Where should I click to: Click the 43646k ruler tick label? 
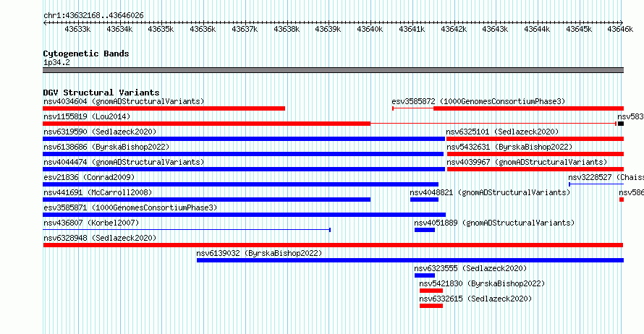tap(620, 29)
